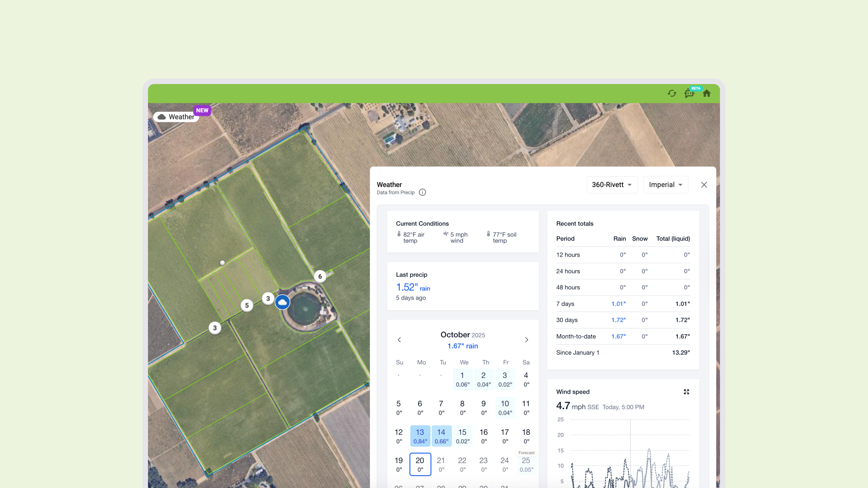
Task: Close the Weather panel
Action: tap(703, 185)
